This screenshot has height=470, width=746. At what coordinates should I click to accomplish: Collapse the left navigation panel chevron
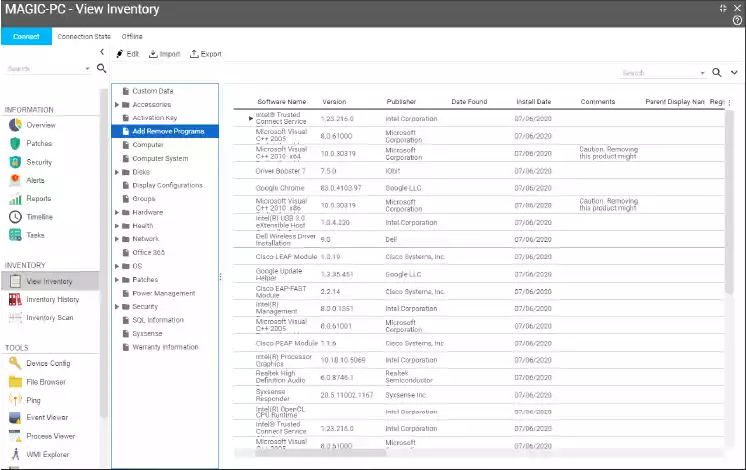(102, 52)
